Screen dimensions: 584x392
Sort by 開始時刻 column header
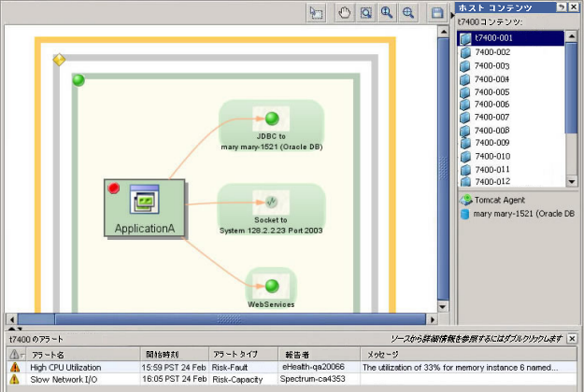click(175, 354)
